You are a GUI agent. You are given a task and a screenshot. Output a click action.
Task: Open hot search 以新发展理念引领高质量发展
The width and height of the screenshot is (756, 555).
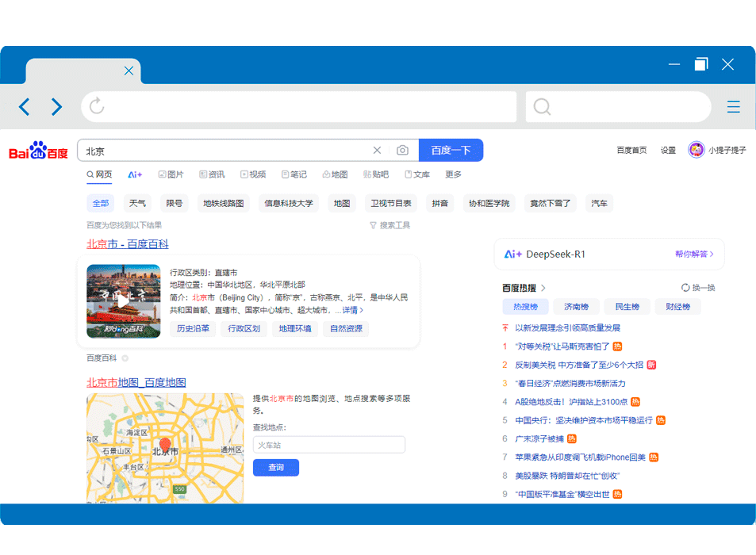(x=567, y=328)
